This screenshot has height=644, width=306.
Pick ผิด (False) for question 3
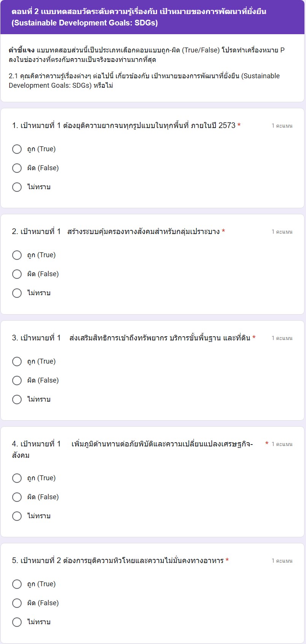coord(17,380)
